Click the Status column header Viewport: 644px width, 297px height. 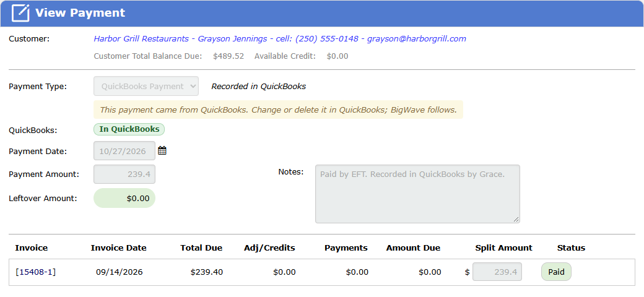click(572, 247)
